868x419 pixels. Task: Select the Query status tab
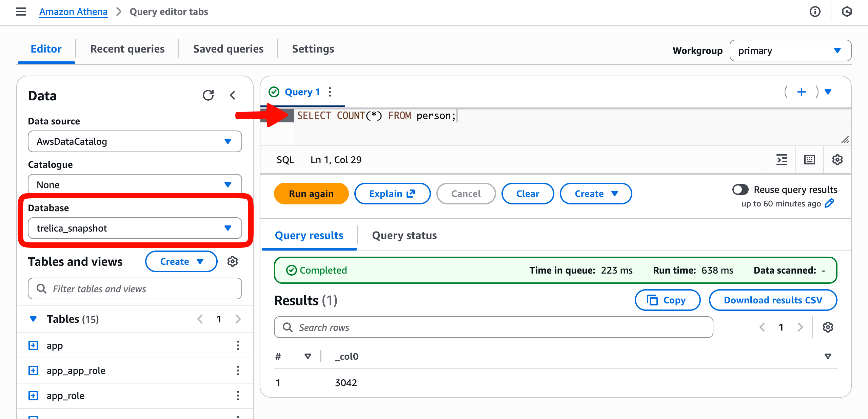click(405, 235)
